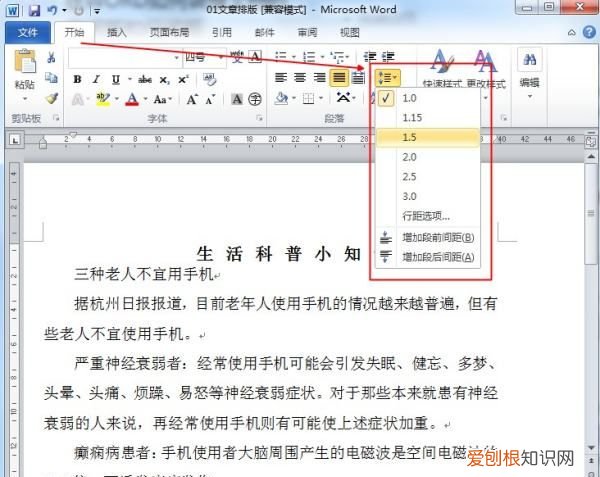Cut selection with the scissors icon

(51, 58)
